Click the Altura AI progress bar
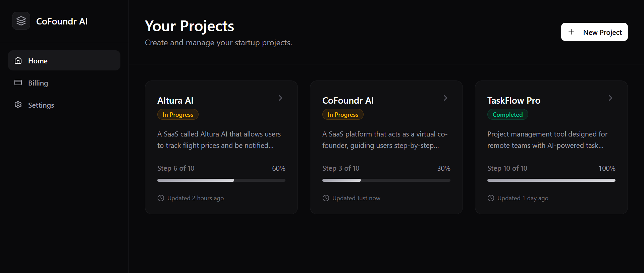 coord(221,180)
